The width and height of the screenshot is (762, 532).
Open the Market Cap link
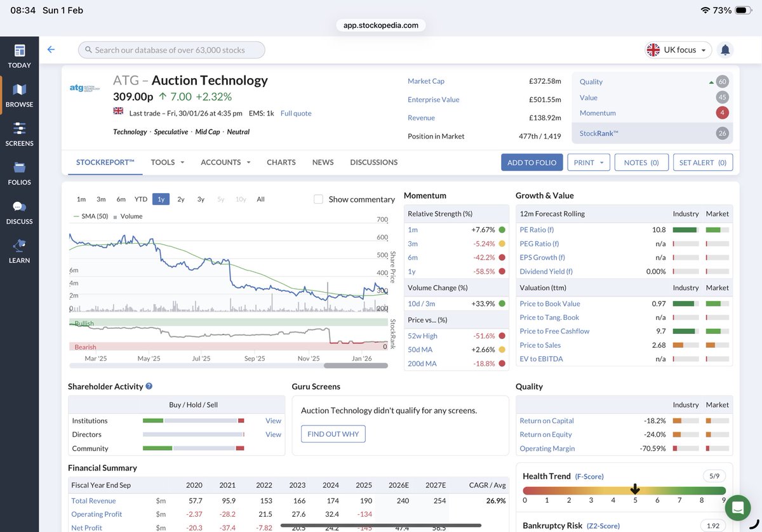click(x=426, y=81)
